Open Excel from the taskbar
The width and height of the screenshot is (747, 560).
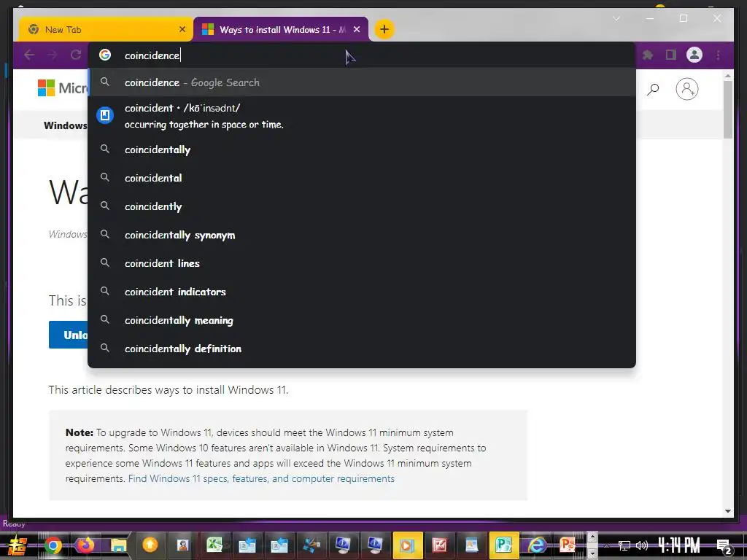[x=215, y=545]
